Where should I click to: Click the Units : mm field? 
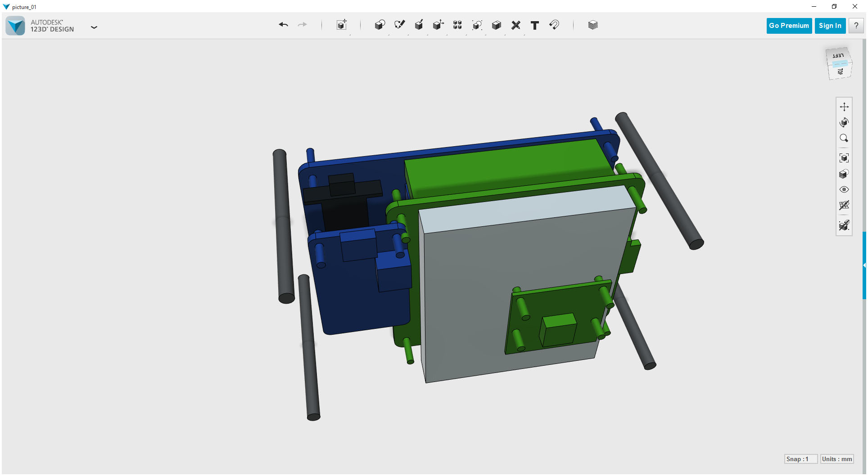[x=836, y=459]
